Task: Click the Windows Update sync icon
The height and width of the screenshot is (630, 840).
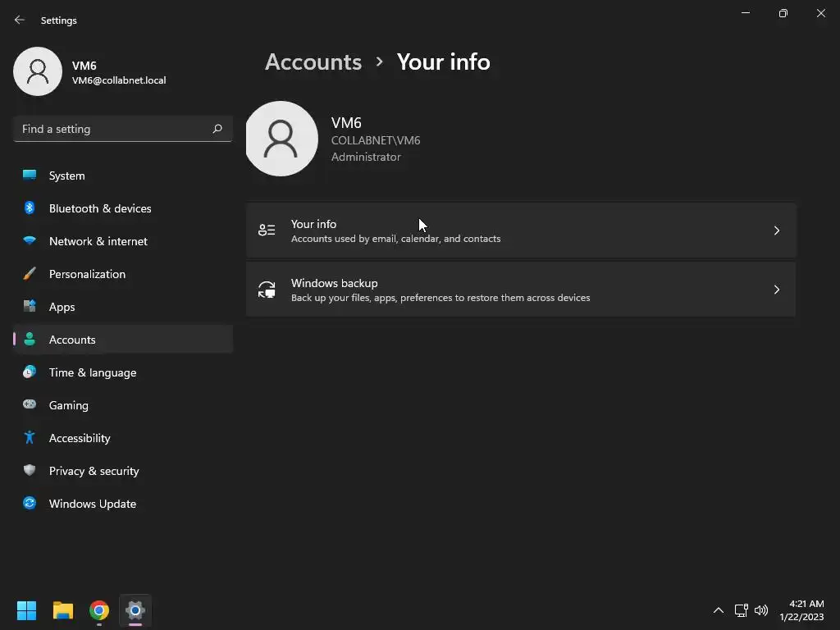Action: (x=30, y=504)
